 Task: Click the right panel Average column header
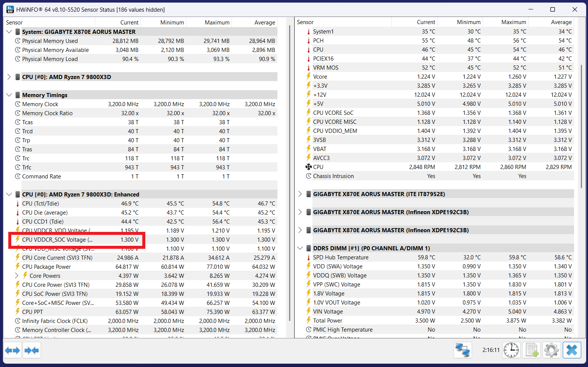[551, 22]
